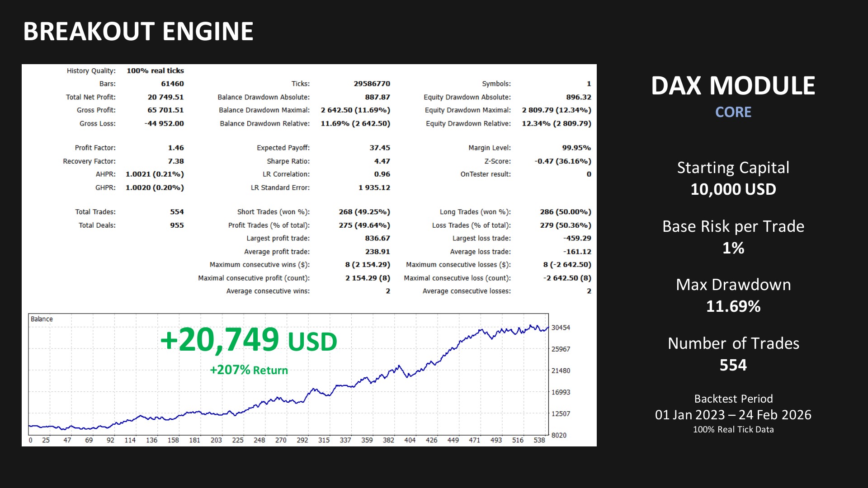Click the Sharpe Ratio value 4.47
This screenshot has height=488, width=868.
click(x=382, y=161)
